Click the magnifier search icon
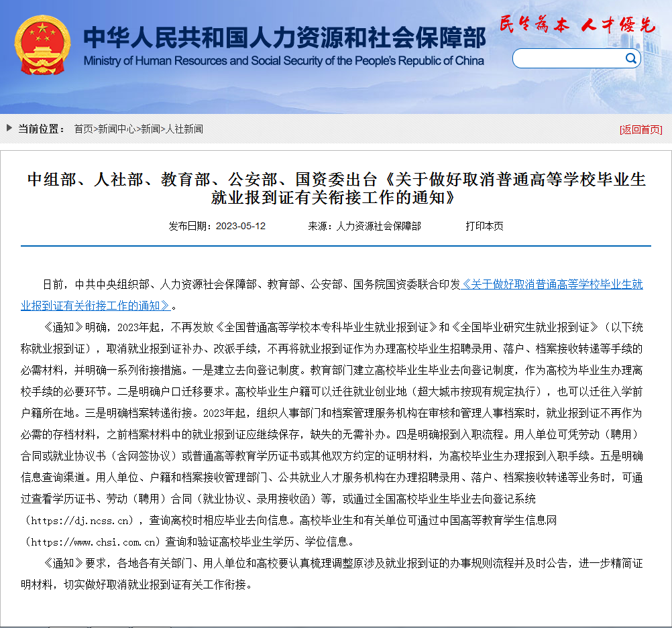The height and width of the screenshot is (628, 672). [630, 58]
